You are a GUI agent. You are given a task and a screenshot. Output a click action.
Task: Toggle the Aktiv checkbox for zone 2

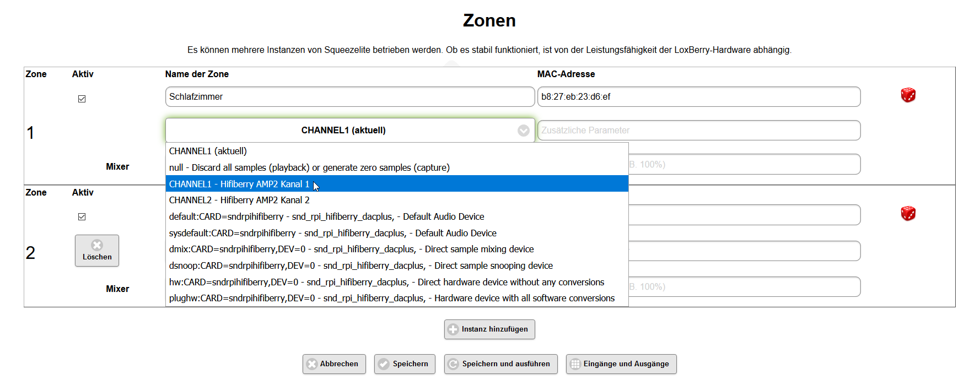[82, 217]
